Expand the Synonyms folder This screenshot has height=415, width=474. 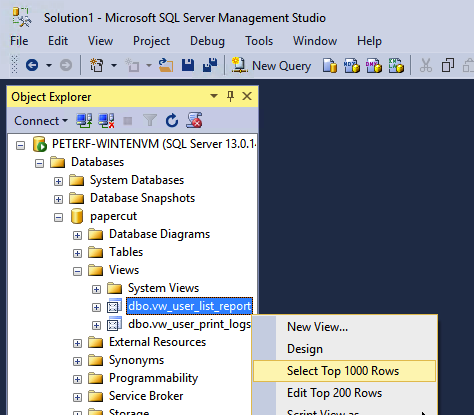(x=77, y=361)
